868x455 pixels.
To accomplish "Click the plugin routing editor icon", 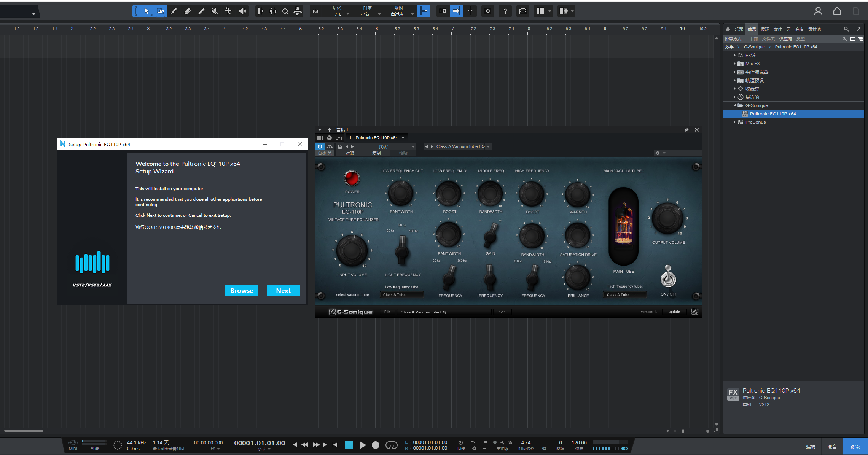I will tap(339, 138).
